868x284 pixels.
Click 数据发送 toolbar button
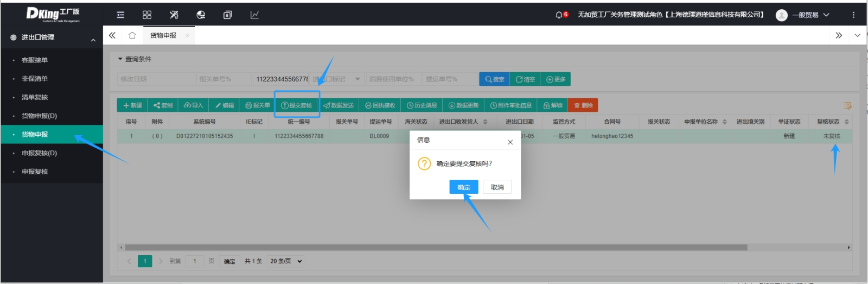(339, 105)
